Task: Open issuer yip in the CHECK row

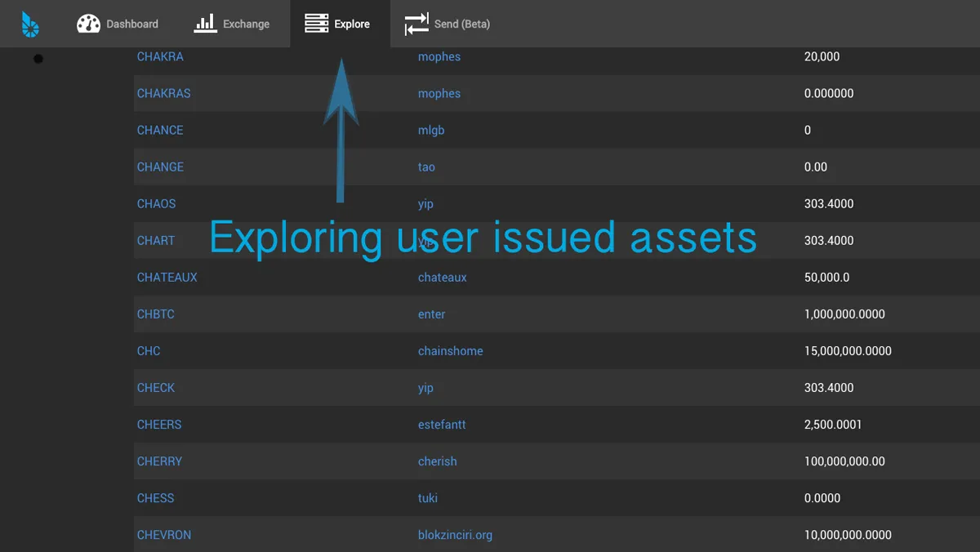Action: (x=425, y=387)
